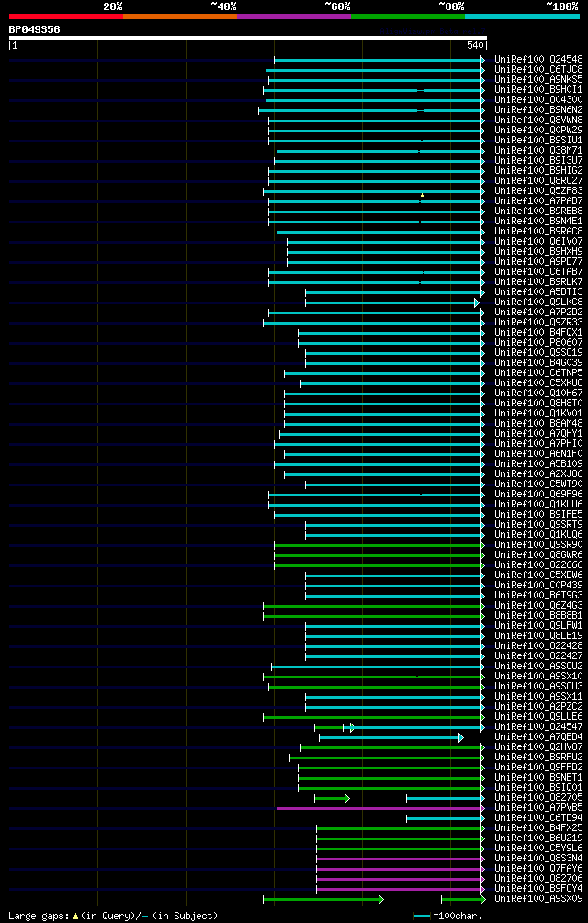The width and height of the screenshot is (588, 923).
Task: Select the UniRef100_C5XKU8 label
Action: point(538,382)
